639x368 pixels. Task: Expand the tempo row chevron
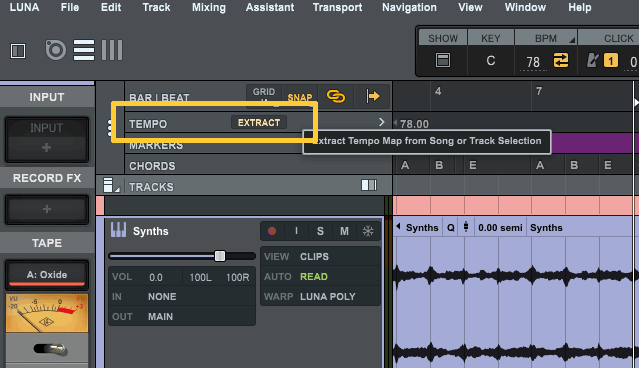coord(381,122)
